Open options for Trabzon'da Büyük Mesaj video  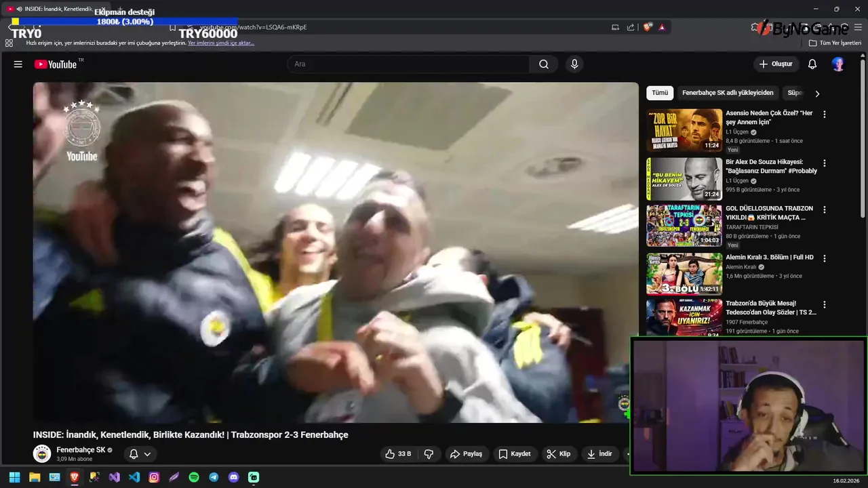tap(825, 305)
